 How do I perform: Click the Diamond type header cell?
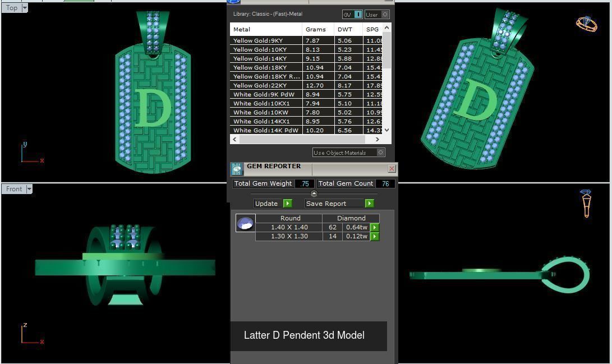click(x=351, y=218)
